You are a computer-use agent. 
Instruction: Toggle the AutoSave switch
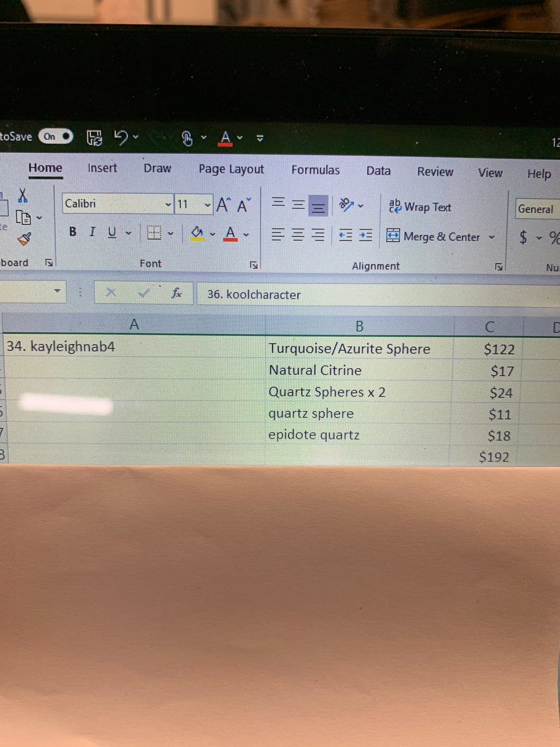point(55,136)
